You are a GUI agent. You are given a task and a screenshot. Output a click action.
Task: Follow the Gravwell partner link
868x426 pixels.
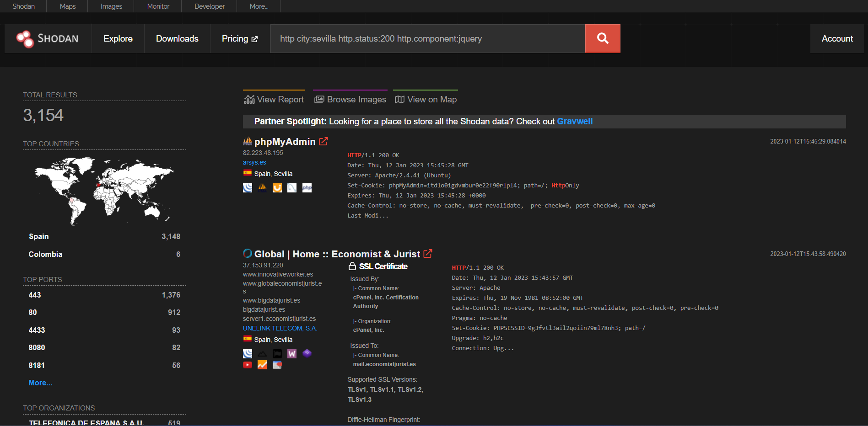click(575, 121)
